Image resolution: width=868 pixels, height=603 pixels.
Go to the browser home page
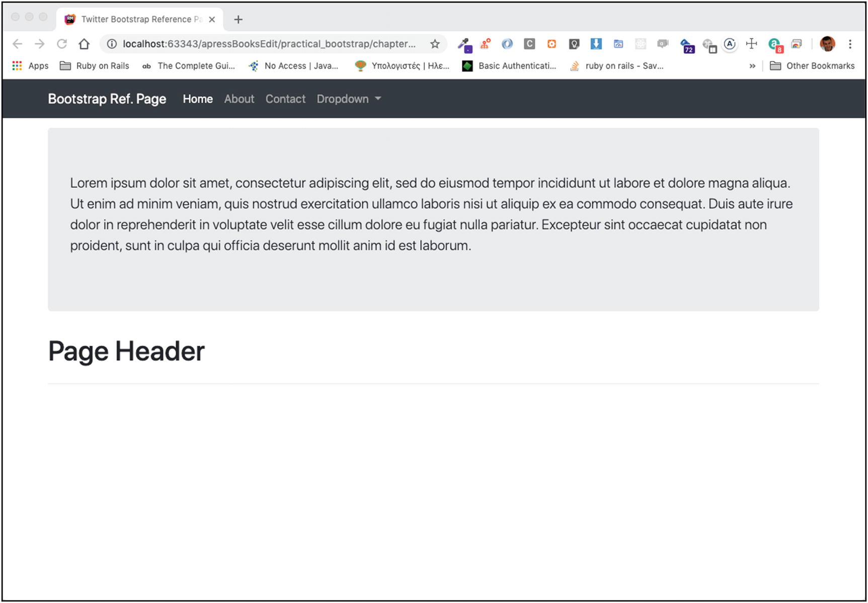pos(84,44)
